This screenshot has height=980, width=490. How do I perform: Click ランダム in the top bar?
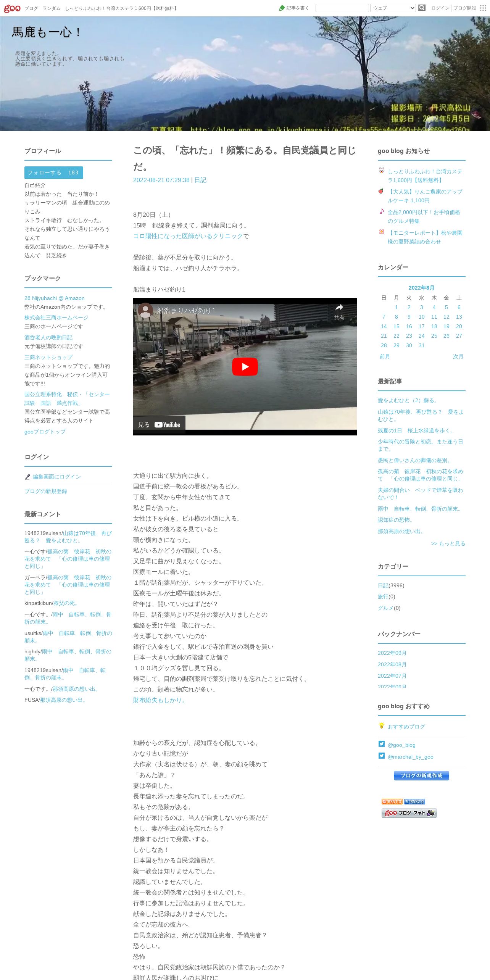coord(52,8)
